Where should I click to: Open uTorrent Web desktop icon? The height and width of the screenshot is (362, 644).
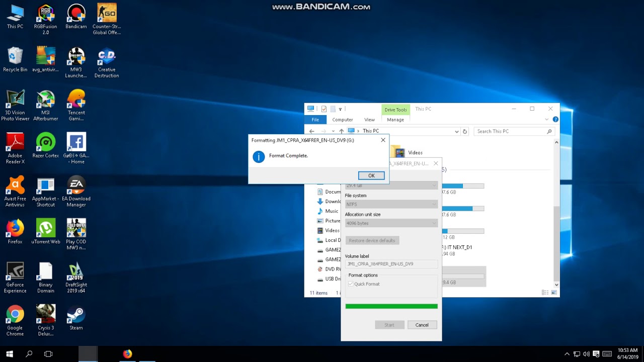pos(45,231)
